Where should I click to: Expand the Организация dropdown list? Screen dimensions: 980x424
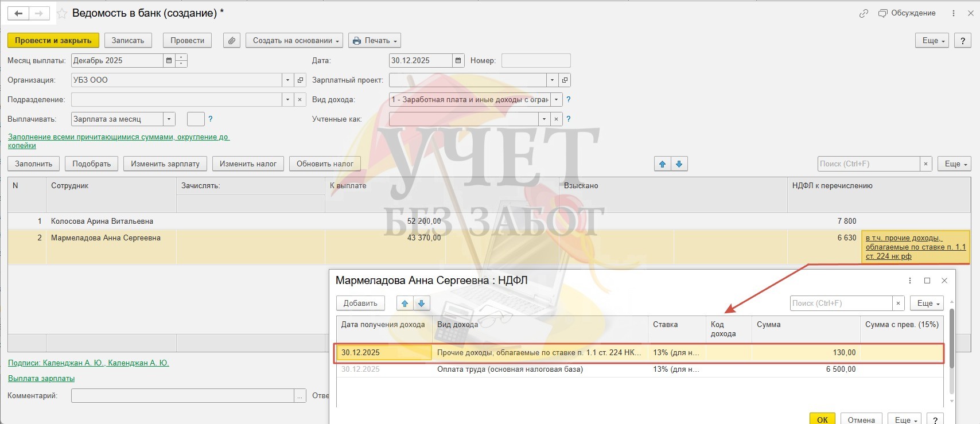[x=288, y=80]
